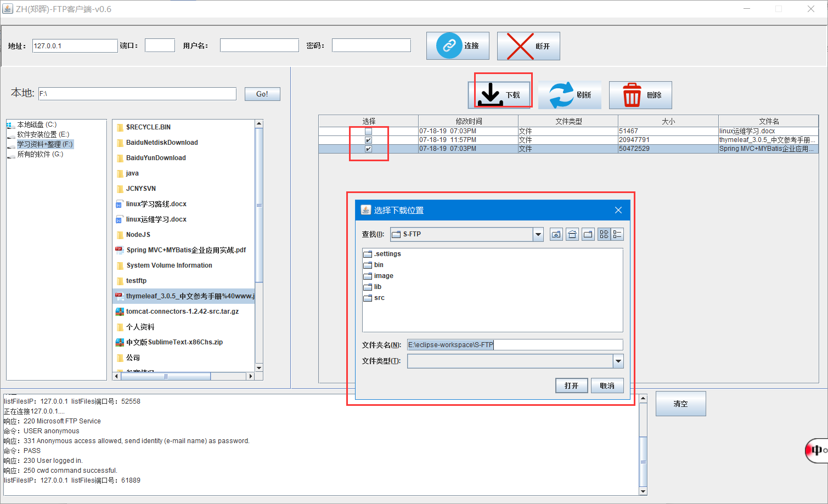Select local thymeleaf_3.0.5 pdf file

click(185, 296)
